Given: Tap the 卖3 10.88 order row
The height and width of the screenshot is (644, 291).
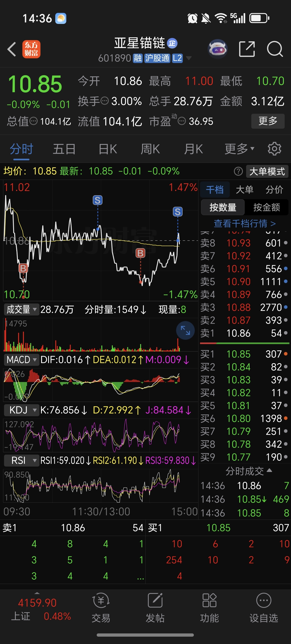Looking at the screenshot, I should tap(244, 308).
